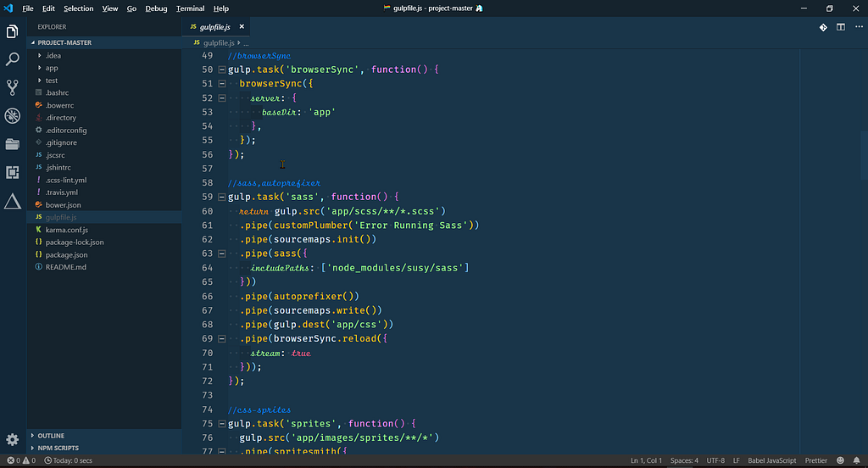The height and width of the screenshot is (468, 868).
Task: Open the editor More Actions ellipsis
Action: click(x=859, y=26)
